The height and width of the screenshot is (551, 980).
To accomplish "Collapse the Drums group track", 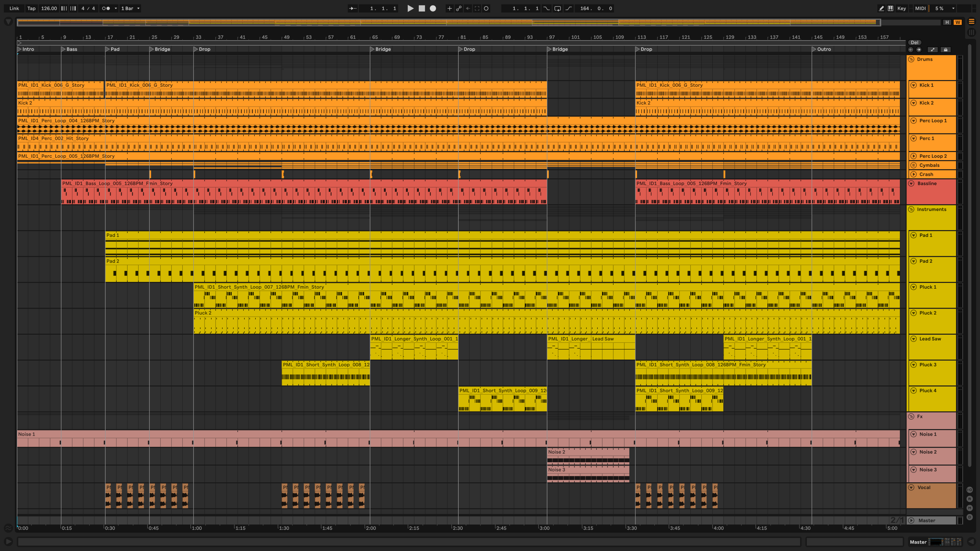I will click(912, 59).
